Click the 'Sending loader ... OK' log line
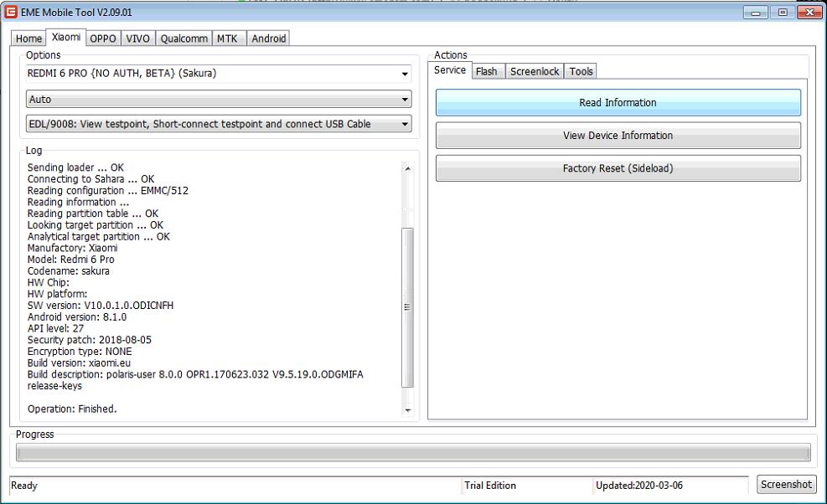The image size is (827, 504). point(75,167)
